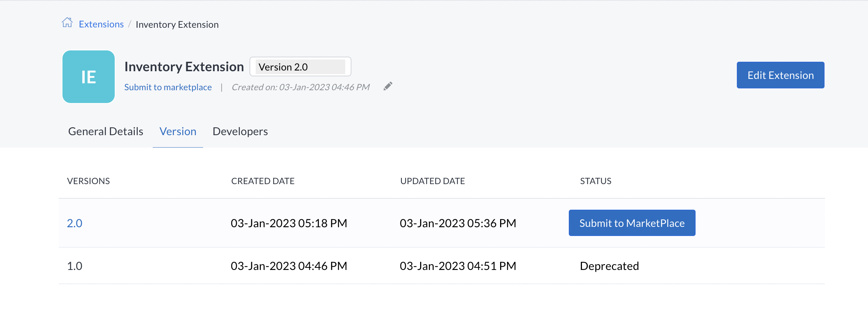
Task: Click the Submit to MarketPlace button
Action: click(x=632, y=223)
